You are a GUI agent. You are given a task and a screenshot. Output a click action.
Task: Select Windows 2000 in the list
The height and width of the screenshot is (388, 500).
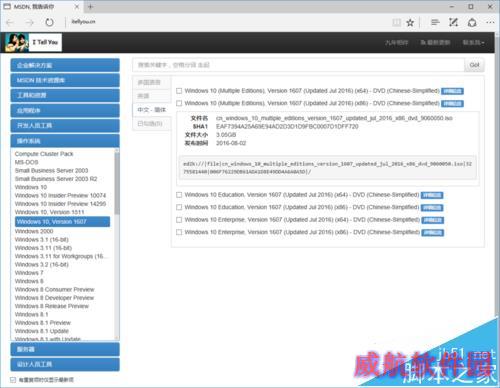[34, 231]
